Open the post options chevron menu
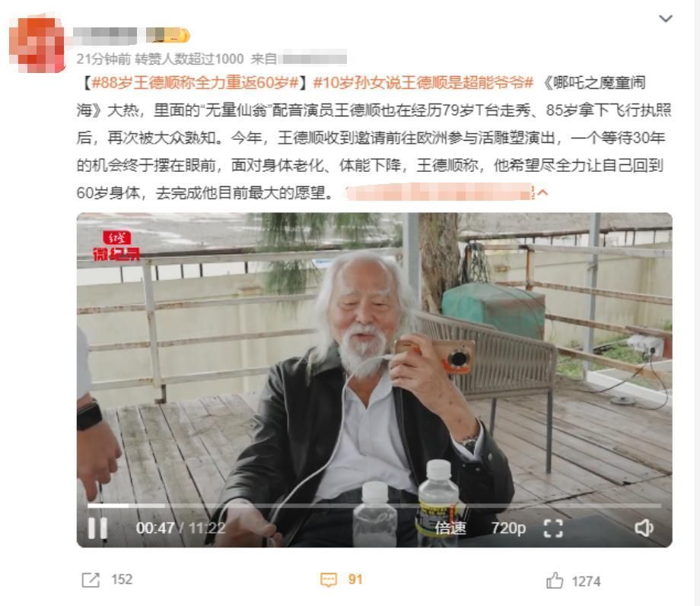Screen dimensions: 700x606 point(666,19)
